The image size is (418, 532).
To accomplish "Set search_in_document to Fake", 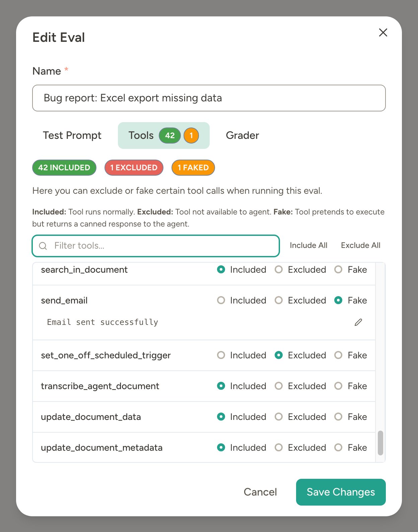I will [338, 269].
